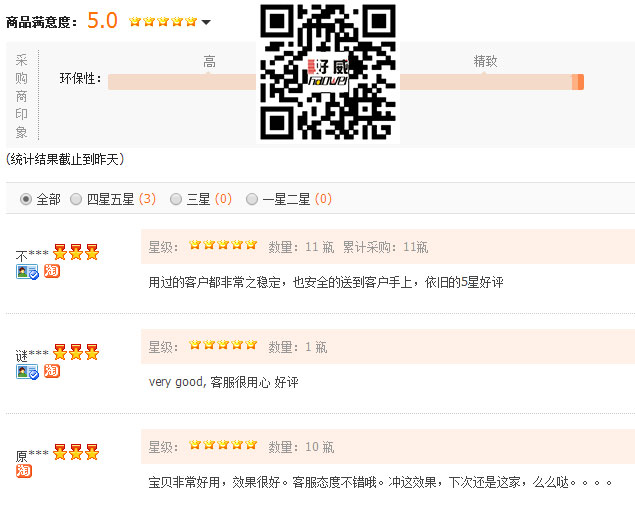Click the orange 环保性 slider handle
The height and width of the screenshot is (508, 635).
tap(578, 82)
